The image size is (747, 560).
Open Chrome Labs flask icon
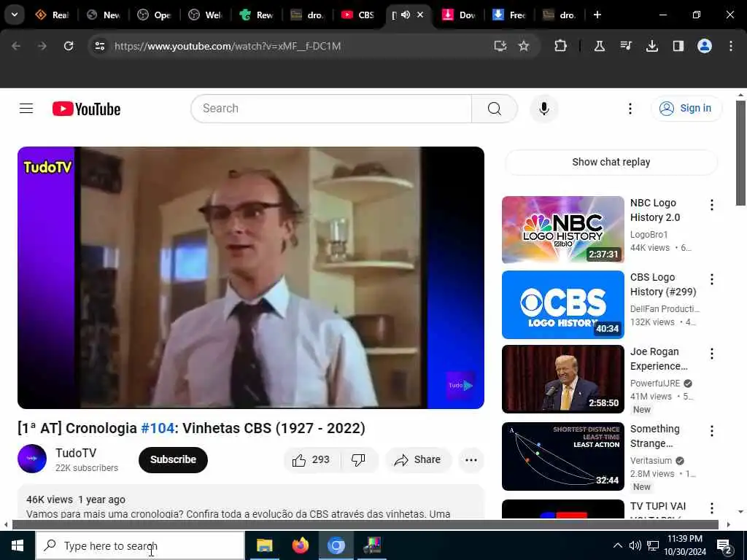coord(600,46)
